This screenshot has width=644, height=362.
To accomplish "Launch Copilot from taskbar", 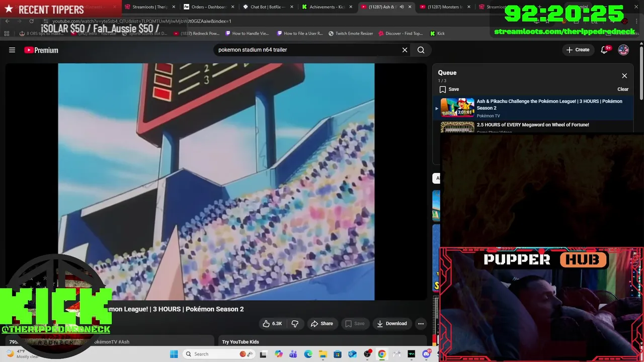I will tap(278, 354).
